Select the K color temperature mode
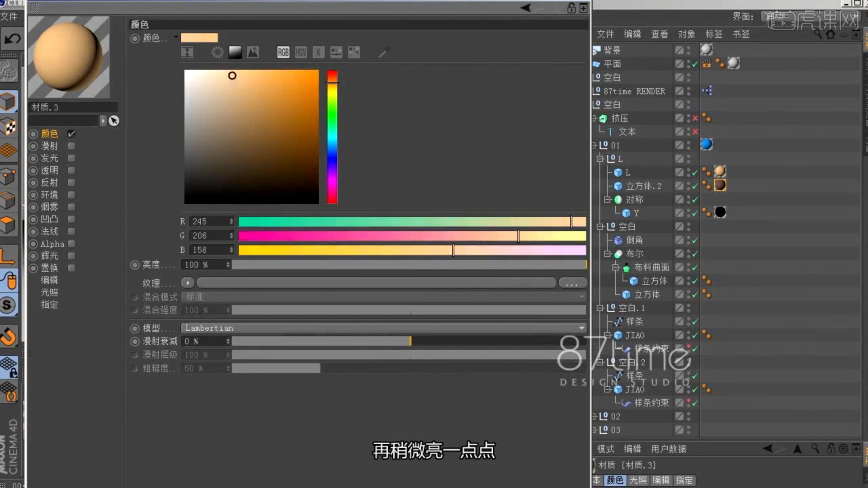The image size is (868, 488). 318,52
